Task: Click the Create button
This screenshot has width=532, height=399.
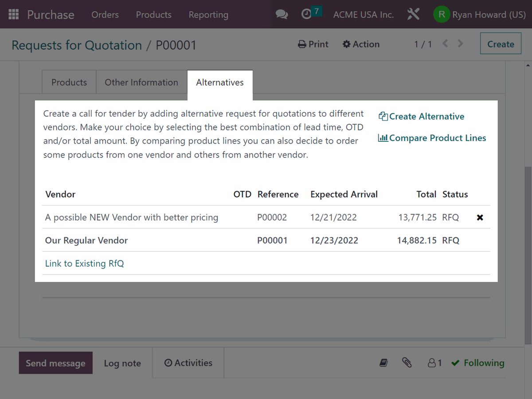Action: (x=501, y=44)
